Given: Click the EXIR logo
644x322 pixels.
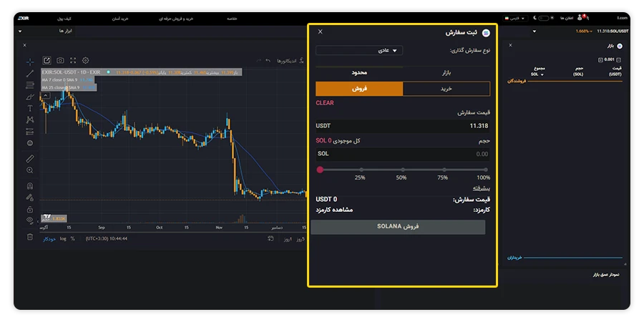Looking at the screenshot, I should (24, 19).
